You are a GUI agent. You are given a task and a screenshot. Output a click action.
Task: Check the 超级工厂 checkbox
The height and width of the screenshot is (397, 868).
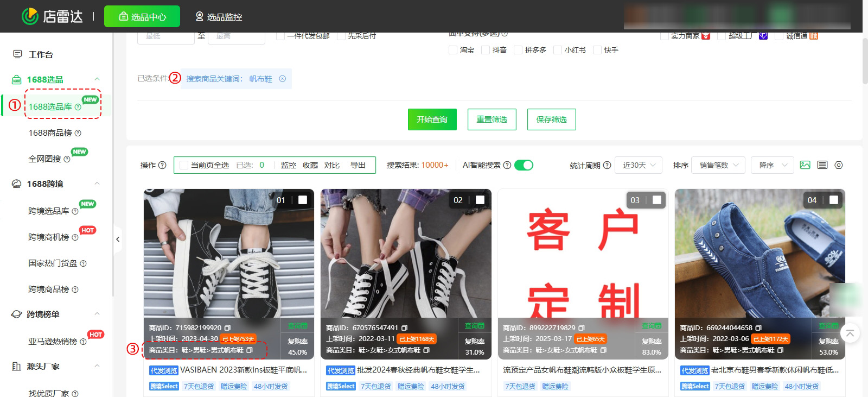coord(722,36)
